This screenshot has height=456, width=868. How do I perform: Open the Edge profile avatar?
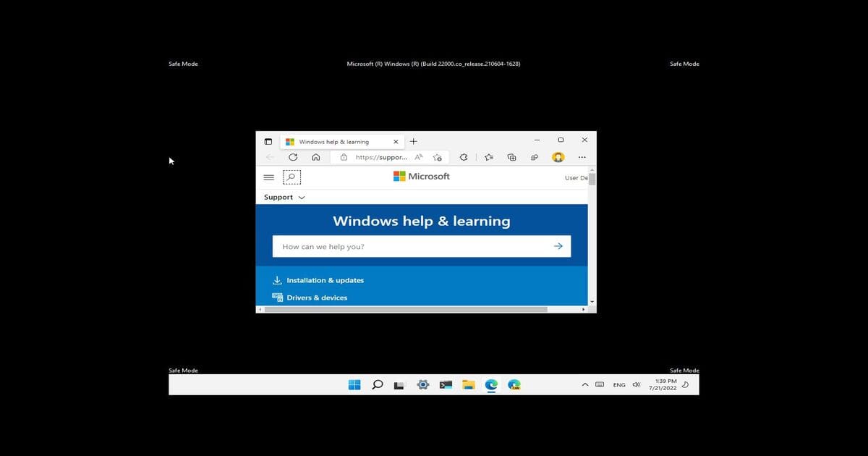point(558,157)
